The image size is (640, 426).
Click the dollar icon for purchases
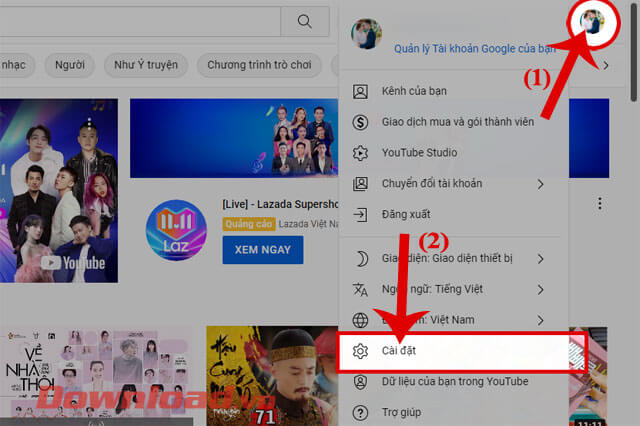[360, 122]
